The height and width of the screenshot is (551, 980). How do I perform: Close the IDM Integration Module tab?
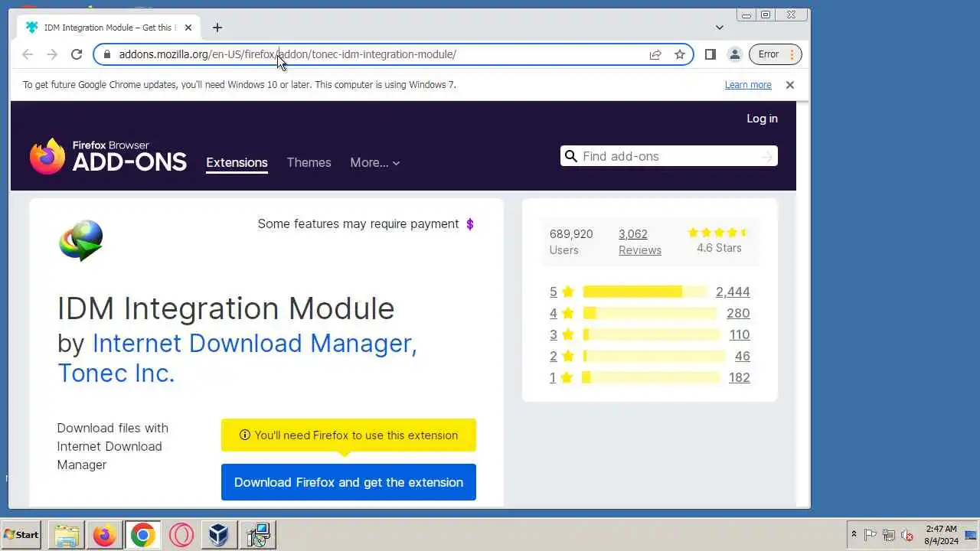(188, 28)
